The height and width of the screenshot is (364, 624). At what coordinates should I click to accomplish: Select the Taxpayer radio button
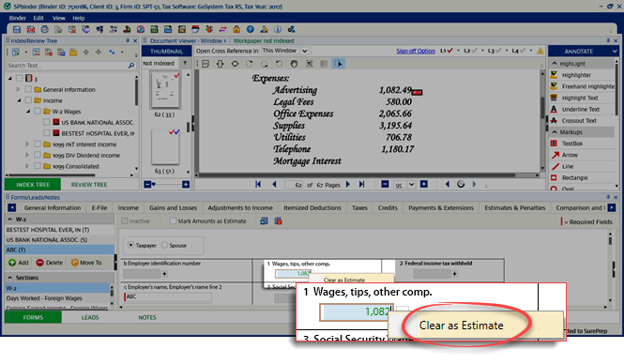point(131,245)
